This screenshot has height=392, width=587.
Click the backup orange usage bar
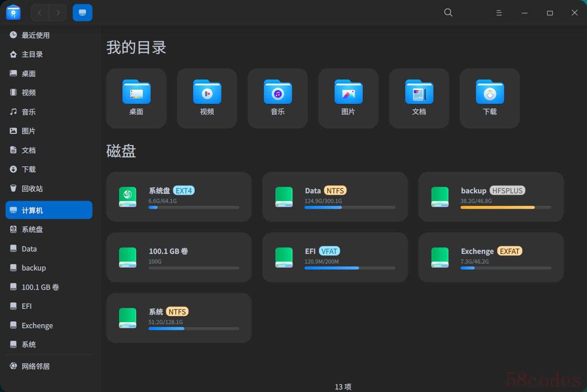[x=506, y=208]
